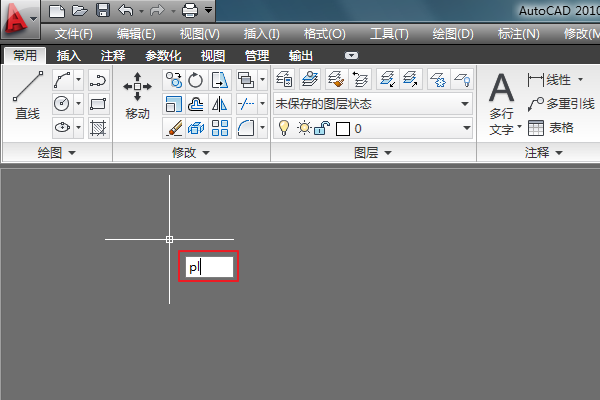Select the scale tool
This screenshot has width=600, height=400.
pyautogui.click(x=174, y=104)
